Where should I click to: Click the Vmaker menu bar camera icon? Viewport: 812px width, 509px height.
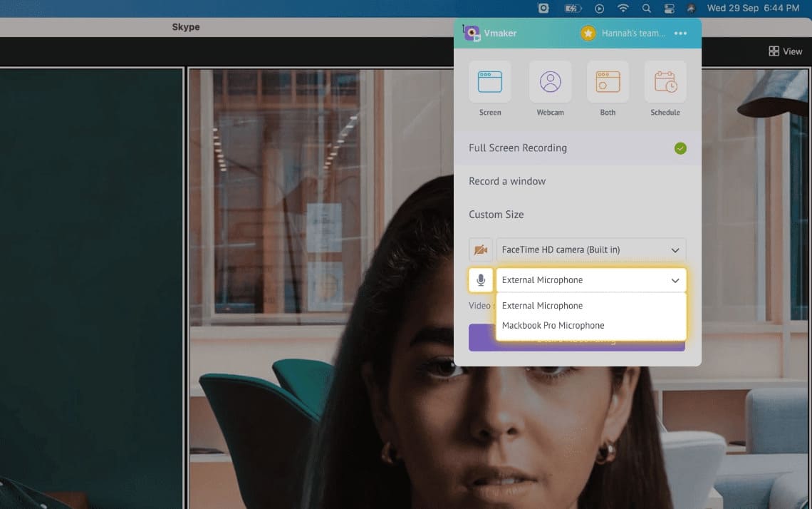click(x=543, y=9)
